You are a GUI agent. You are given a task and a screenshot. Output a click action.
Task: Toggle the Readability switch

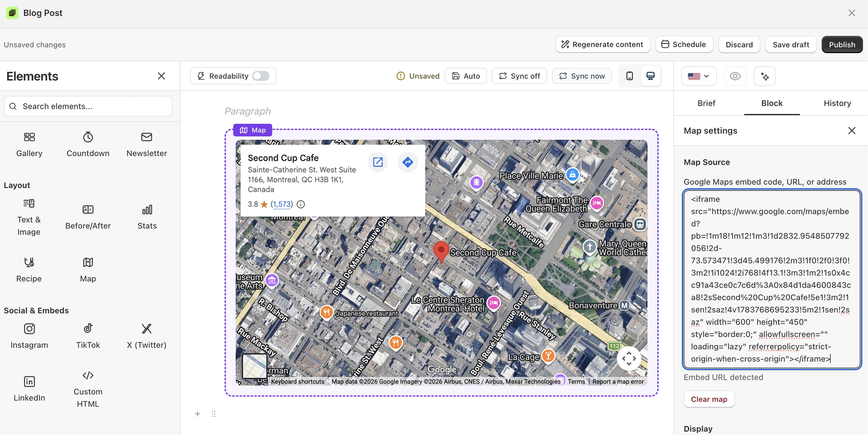[x=261, y=76]
